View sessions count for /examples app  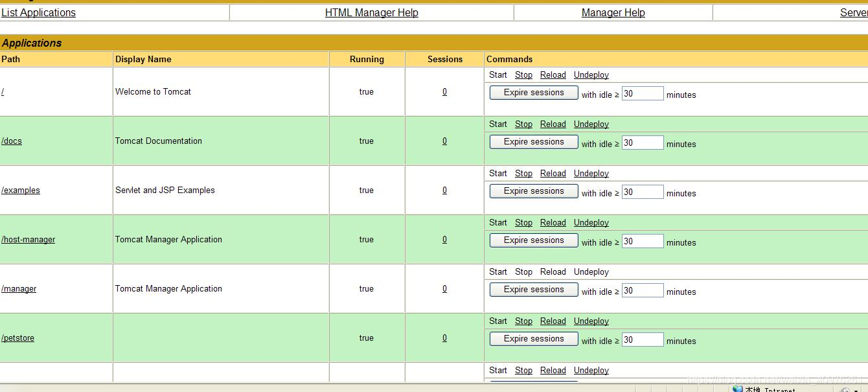point(444,190)
